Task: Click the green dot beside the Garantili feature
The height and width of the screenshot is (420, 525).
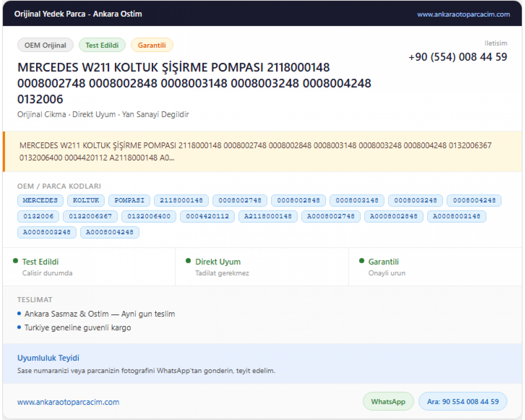Action: (362, 261)
